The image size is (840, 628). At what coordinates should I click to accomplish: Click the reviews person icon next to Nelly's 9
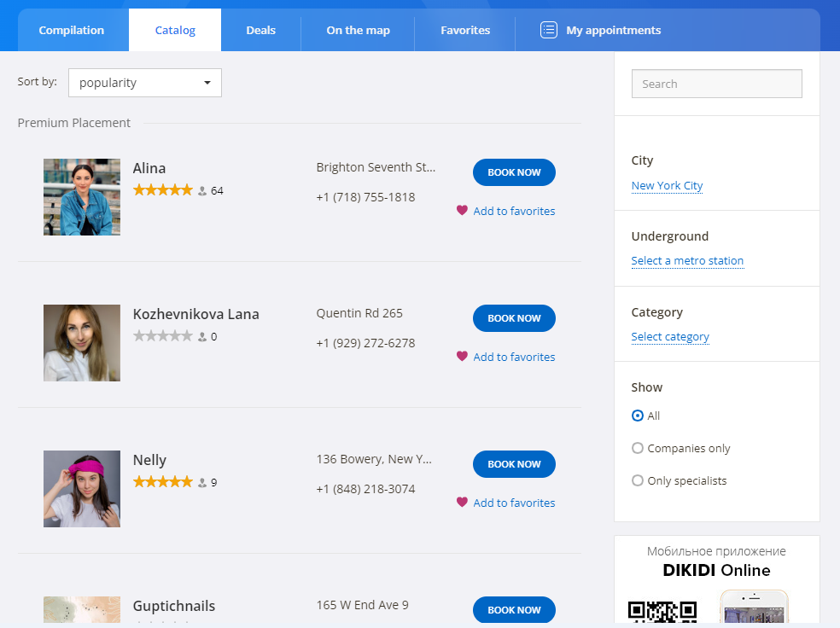[x=202, y=483]
